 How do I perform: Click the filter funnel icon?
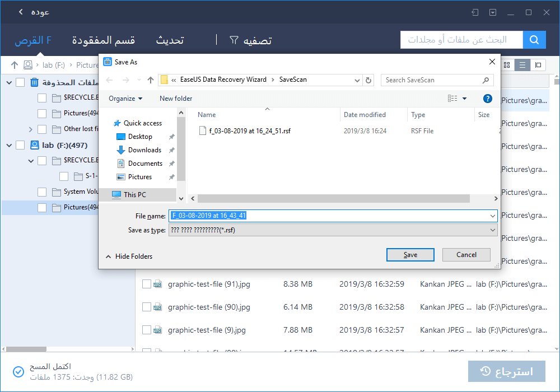(x=234, y=40)
